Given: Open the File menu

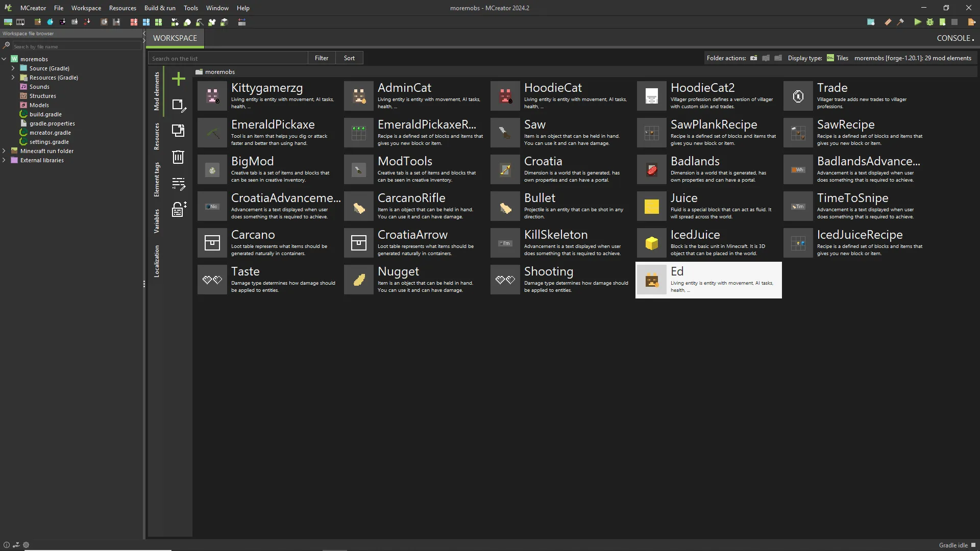Looking at the screenshot, I should (59, 8).
